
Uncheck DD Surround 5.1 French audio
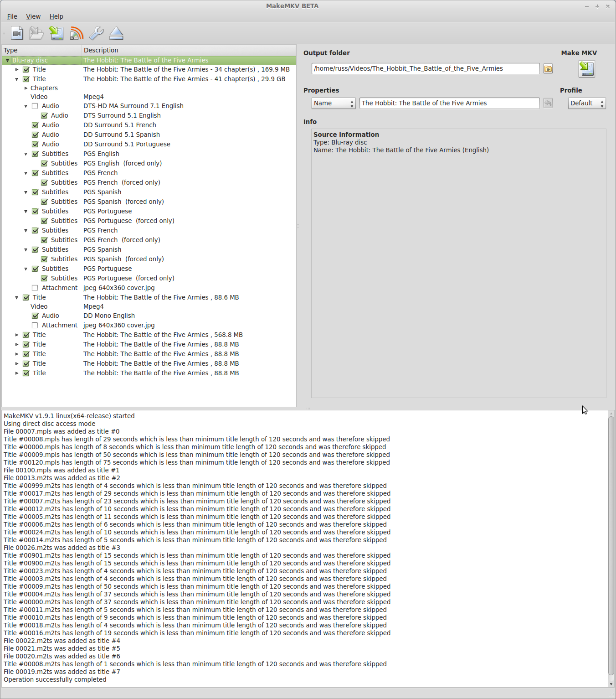[35, 125]
